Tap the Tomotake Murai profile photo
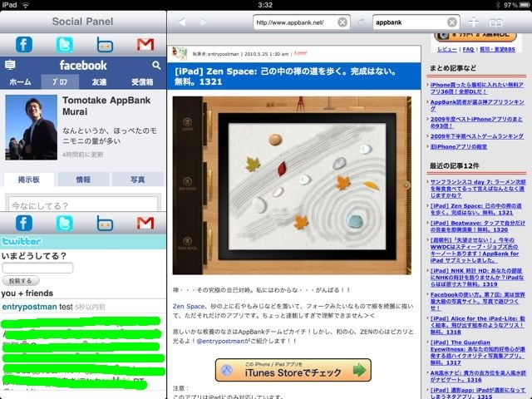Viewport: 532px width, 399px height. click(x=32, y=127)
